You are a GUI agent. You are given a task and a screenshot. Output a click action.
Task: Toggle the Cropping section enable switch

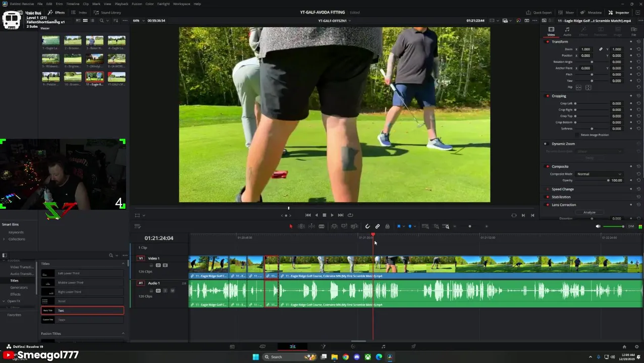coord(548,96)
